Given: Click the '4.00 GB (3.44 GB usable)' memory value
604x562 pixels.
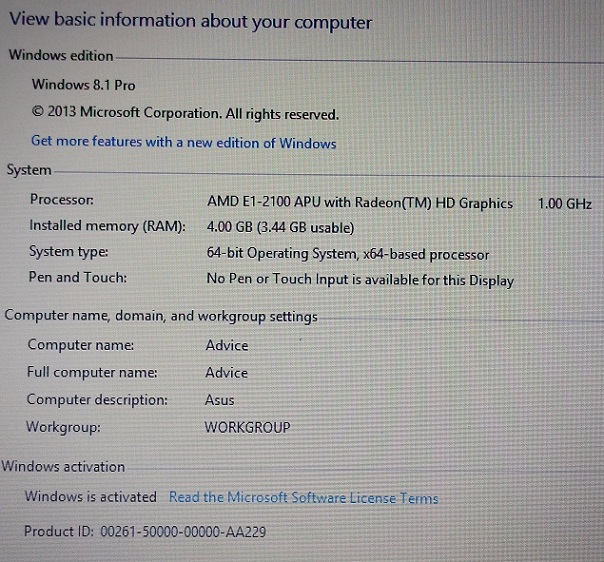Looking at the screenshot, I should [280, 227].
